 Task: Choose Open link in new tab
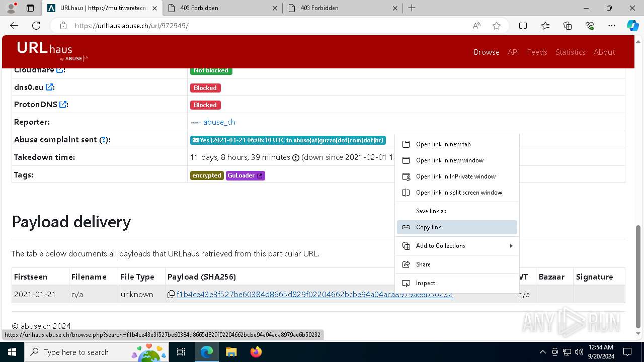[457, 144]
